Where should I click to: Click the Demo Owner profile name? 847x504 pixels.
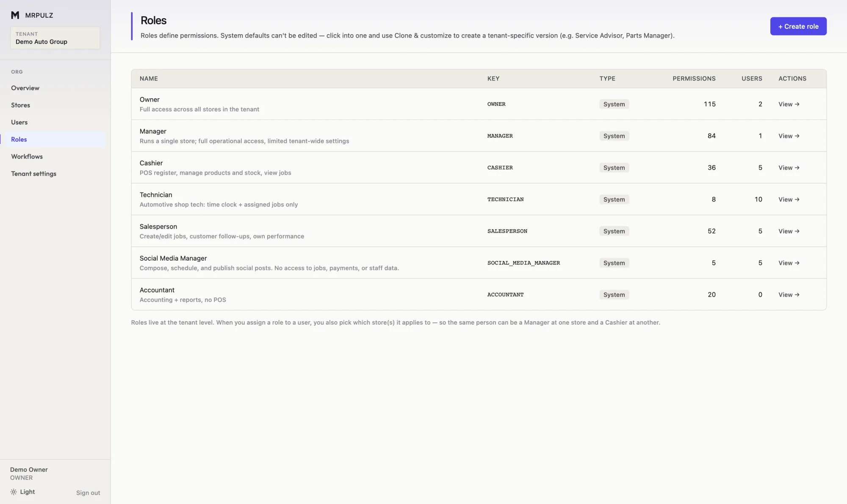(29, 470)
